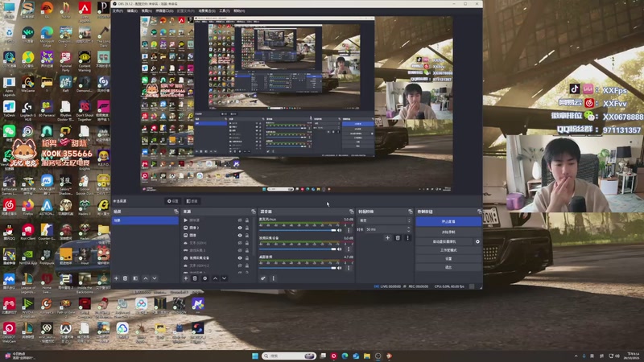Viewport: 644px width, 362px height.
Task: Open Firefox desktop shortcut
Action: tap(28, 207)
